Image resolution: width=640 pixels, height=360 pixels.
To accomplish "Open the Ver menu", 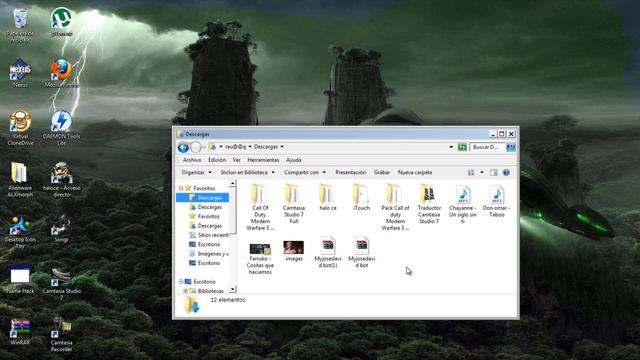I will click(236, 160).
